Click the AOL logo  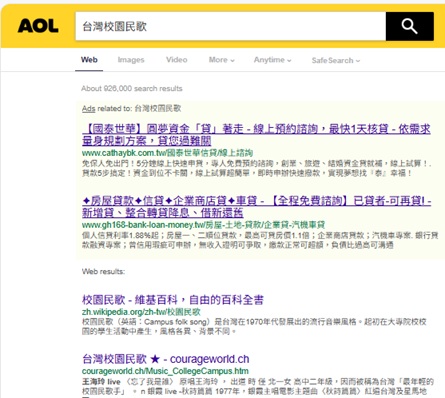pos(38,26)
